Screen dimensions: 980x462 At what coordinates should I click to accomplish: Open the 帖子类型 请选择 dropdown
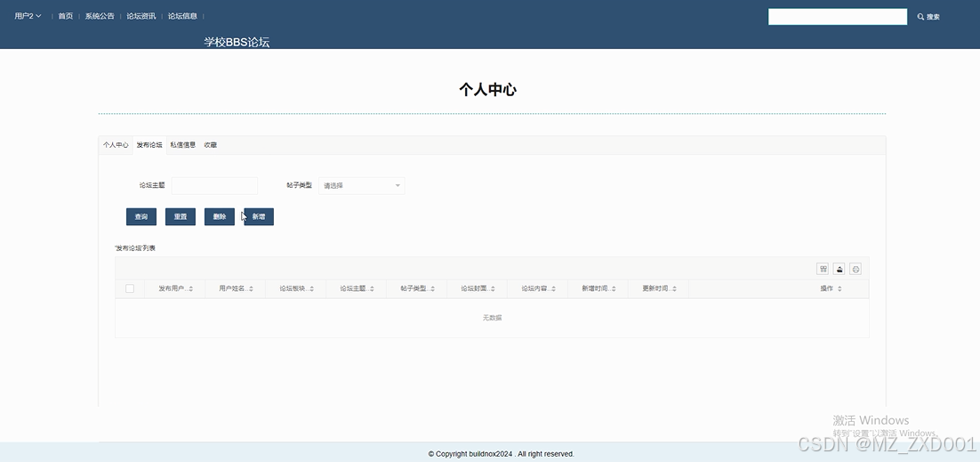pyautogui.click(x=362, y=186)
